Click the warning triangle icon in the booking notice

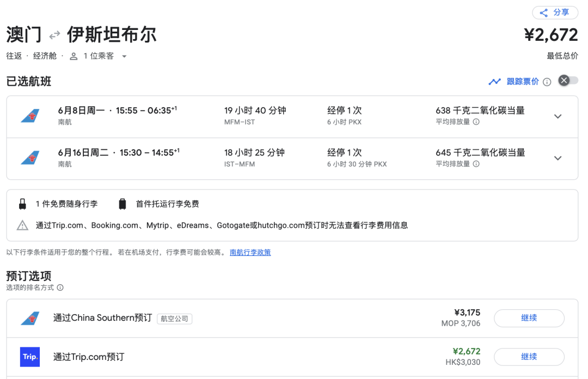pyautogui.click(x=22, y=226)
